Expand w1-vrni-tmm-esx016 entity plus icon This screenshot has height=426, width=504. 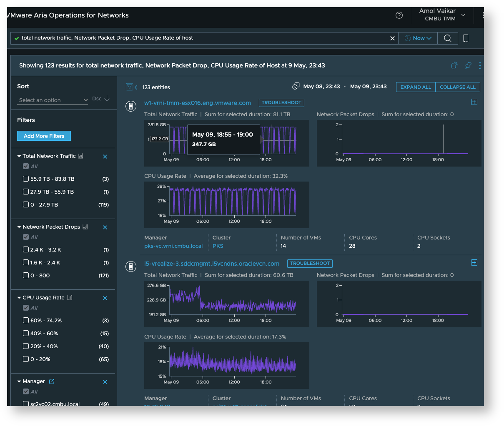(474, 102)
